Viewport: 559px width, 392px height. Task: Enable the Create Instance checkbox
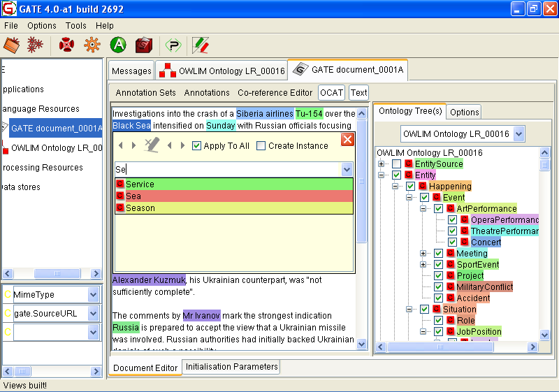click(261, 146)
